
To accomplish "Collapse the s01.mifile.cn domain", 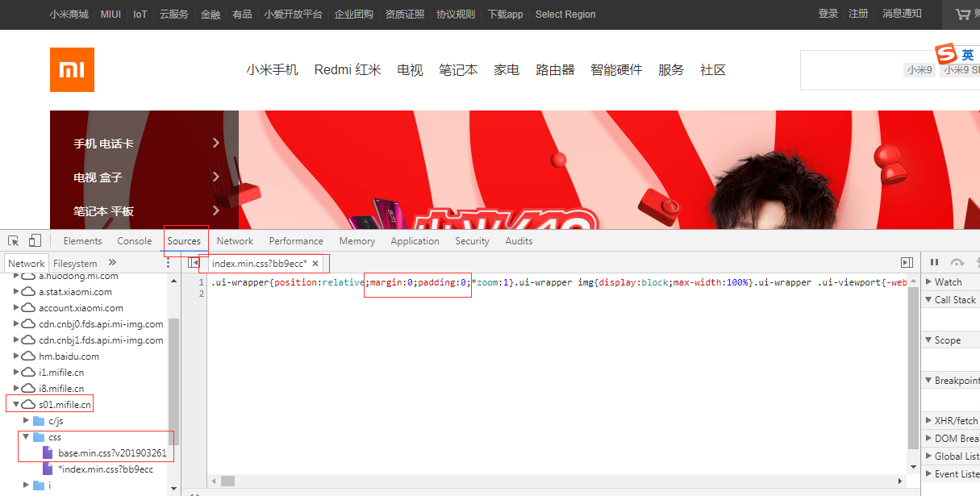I will click(x=16, y=404).
